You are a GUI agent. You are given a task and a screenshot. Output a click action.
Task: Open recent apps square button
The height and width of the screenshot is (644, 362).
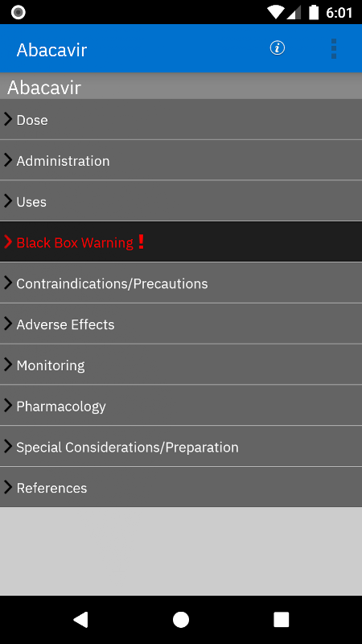[x=281, y=619]
